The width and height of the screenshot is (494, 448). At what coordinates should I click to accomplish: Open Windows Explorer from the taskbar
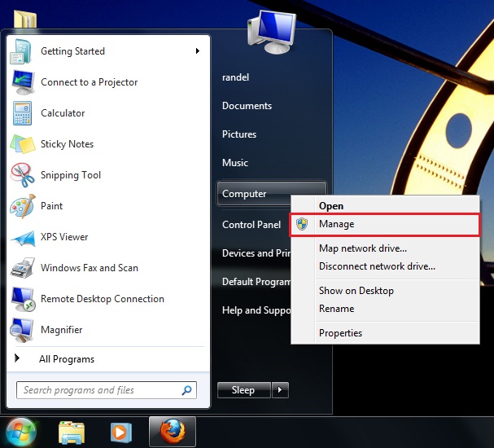(72, 433)
